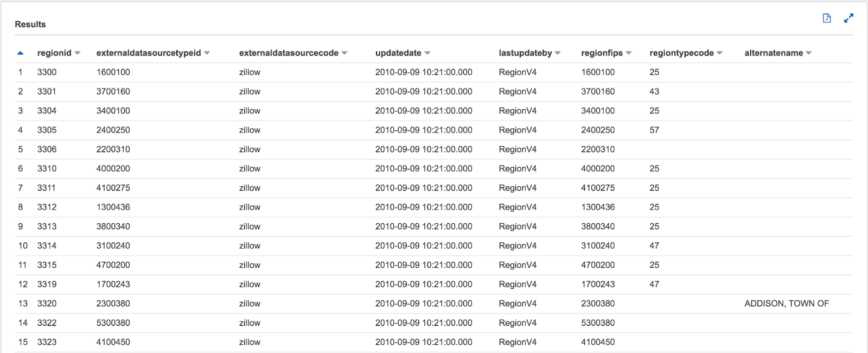Click the Results panel title
Image resolution: width=868 pixels, height=353 pixels.
pyautogui.click(x=30, y=24)
